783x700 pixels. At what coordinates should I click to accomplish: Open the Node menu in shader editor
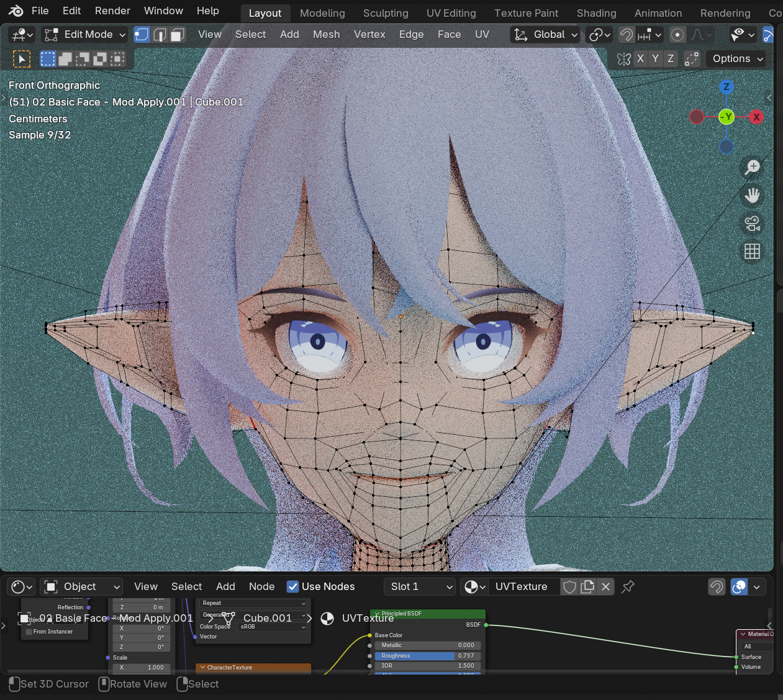pyautogui.click(x=261, y=587)
